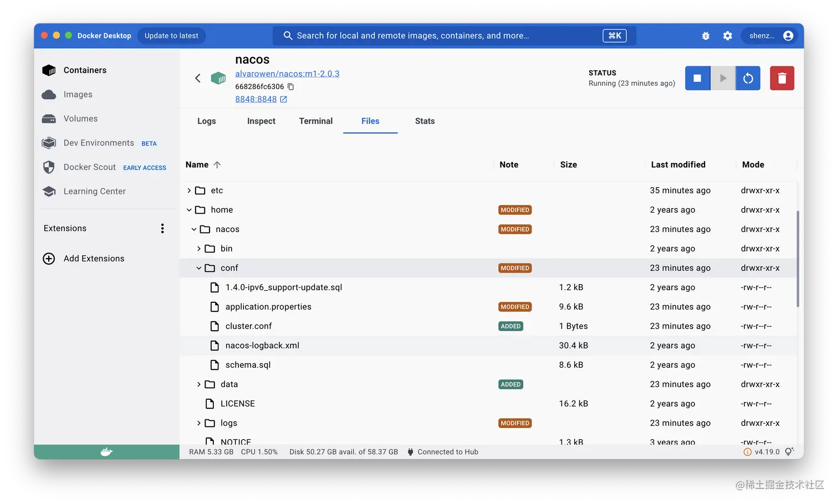
Task: Click the whale icon in status bar
Action: pyautogui.click(x=106, y=452)
